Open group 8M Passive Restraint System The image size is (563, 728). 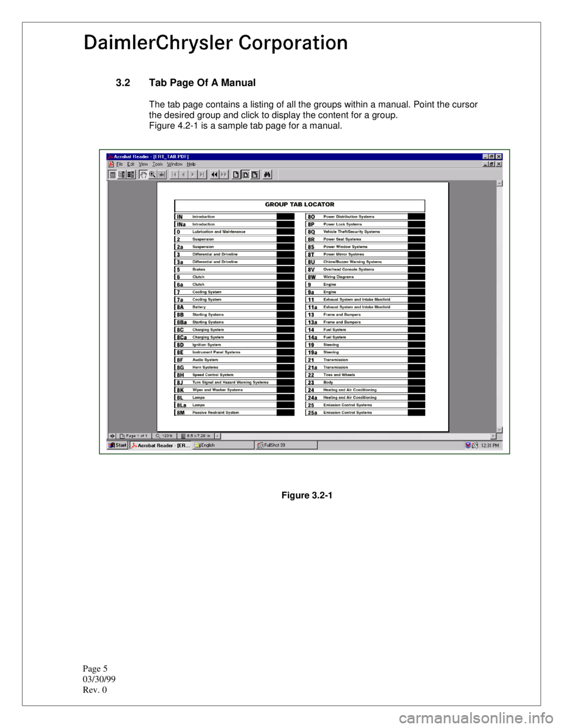(x=235, y=413)
